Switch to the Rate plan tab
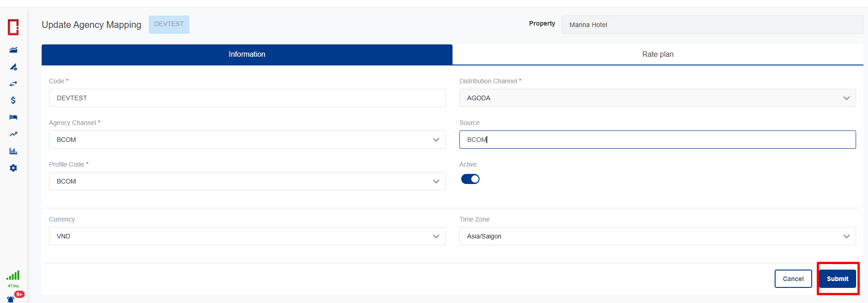Screen dimensions: 868x303 658,54
